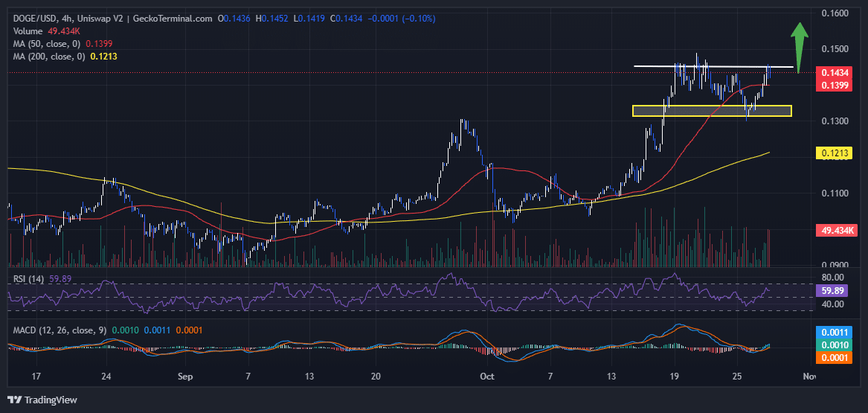Click the change value −0.0001 (−0.10%)
Image resolution: width=868 pixels, height=413 pixels.
[400, 19]
